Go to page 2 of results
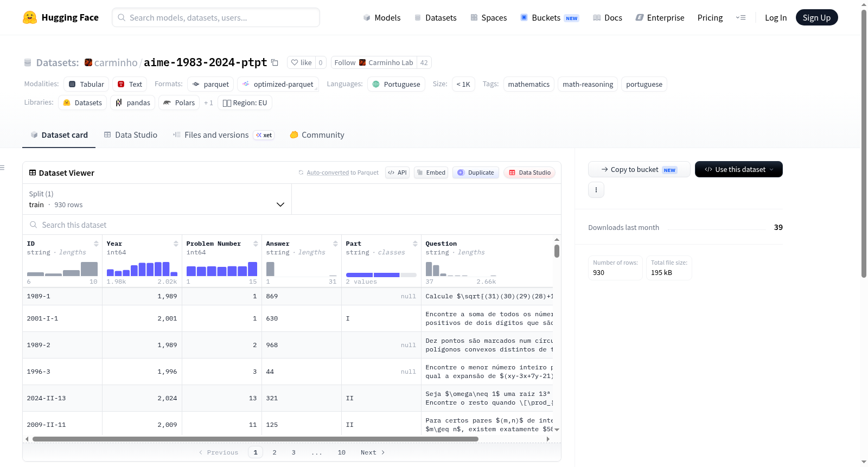 coord(275,452)
